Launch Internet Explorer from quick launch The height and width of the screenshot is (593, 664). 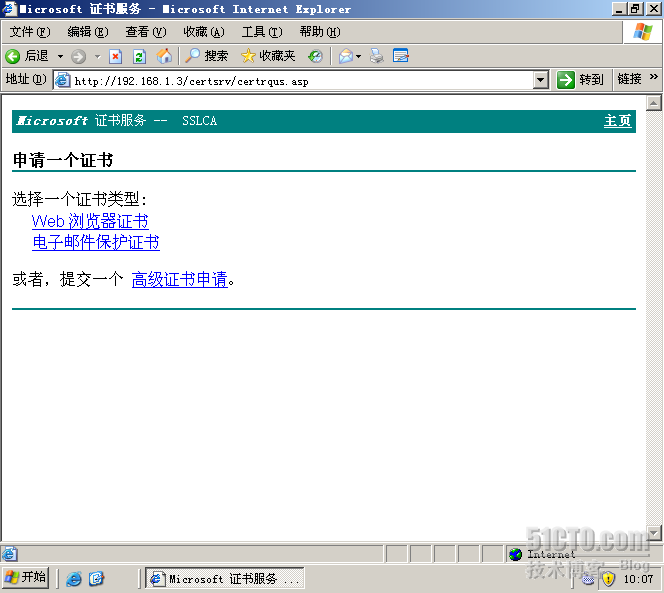click(74, 579)
